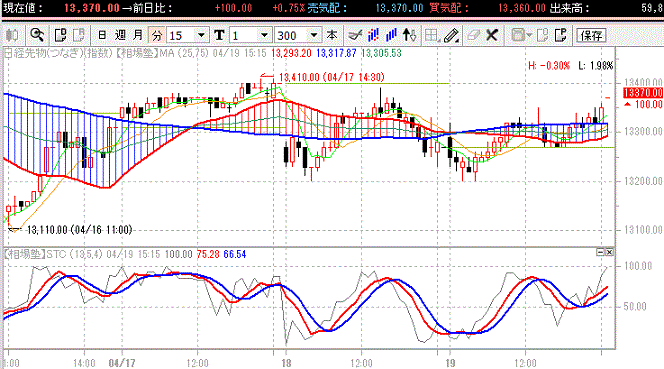Click the 13370.00 current price tag

click(x=643, y=93)
